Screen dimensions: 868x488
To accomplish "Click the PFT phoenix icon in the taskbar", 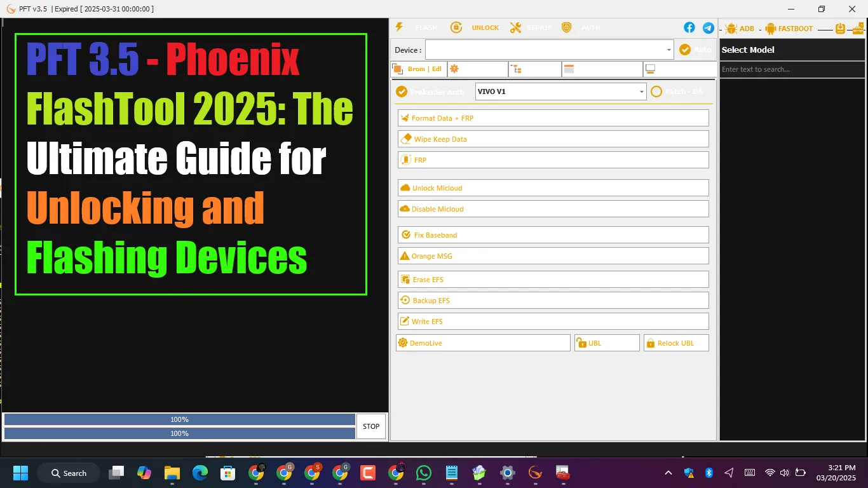I will (535, 473).
